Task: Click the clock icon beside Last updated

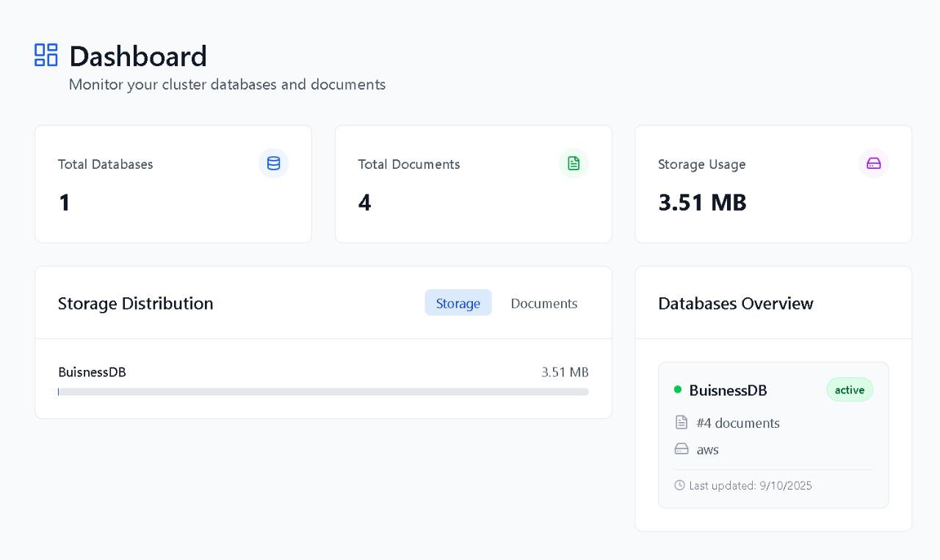Action: [679, 485]
